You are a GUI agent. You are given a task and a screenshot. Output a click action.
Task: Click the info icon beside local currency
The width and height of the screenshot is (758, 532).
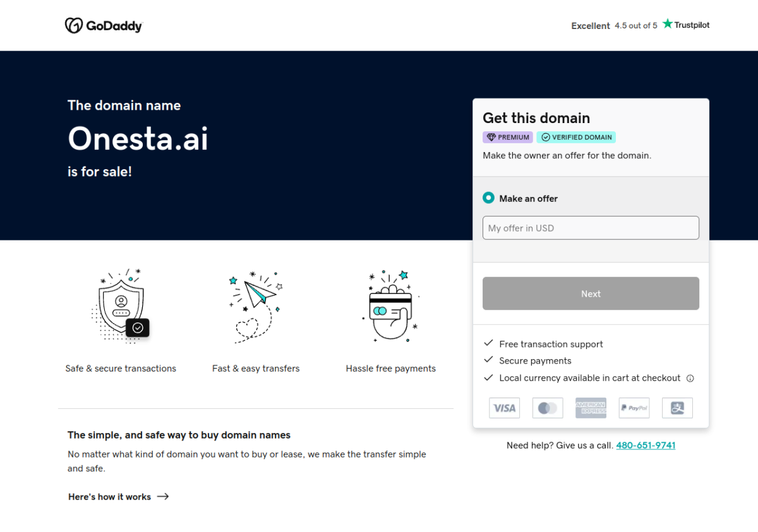click(690, 379)
